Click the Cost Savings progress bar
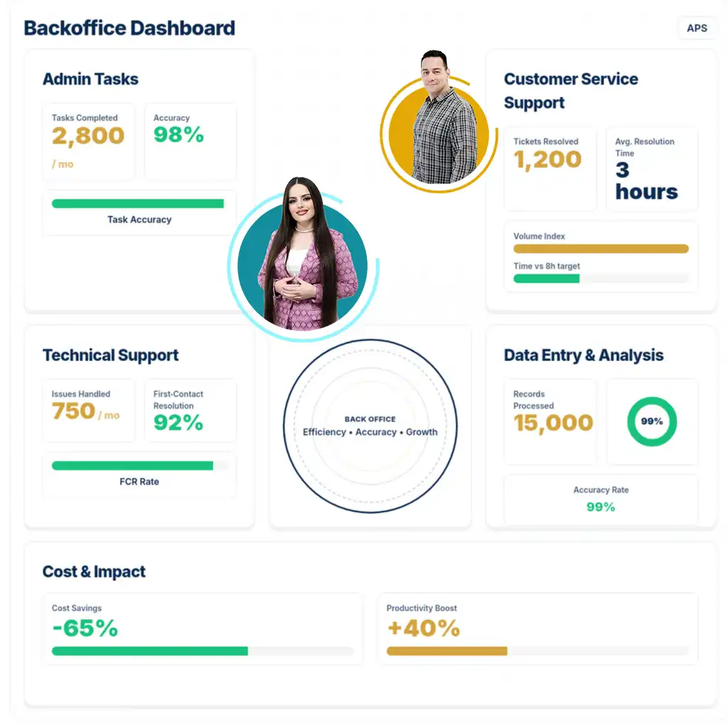728x728 pixels. 203,651
